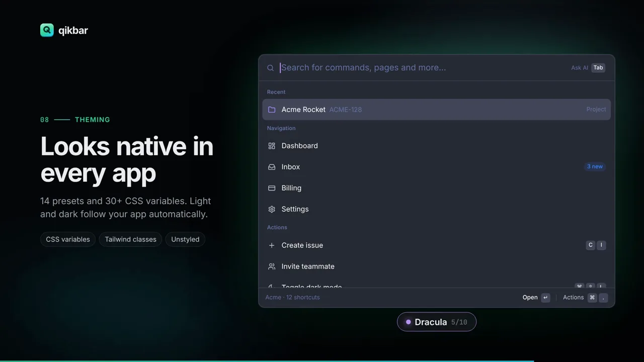Click the Ask AI label
The image size is (644, 362).
point(580,68)
